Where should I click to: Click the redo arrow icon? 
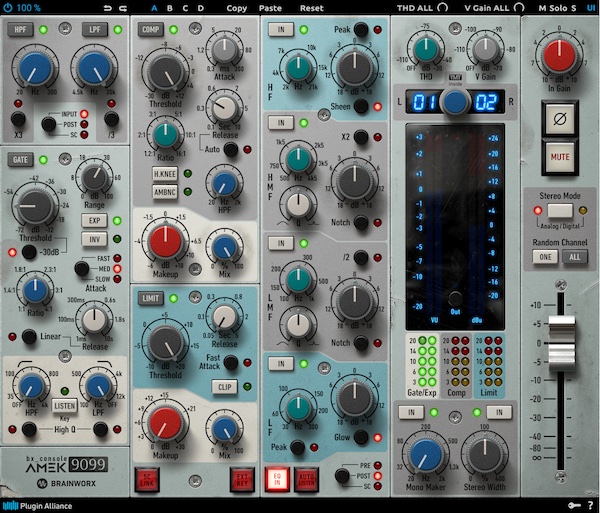pos(122,8)
